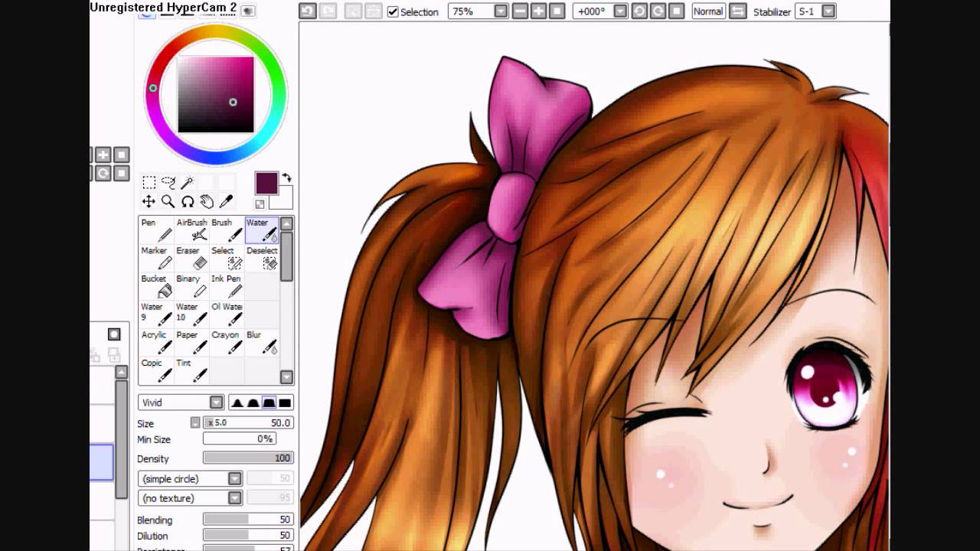This screenshot has width=980, height=551.
Task: Open the (no texture) brush texture dropdown
Action: [235, 498]
